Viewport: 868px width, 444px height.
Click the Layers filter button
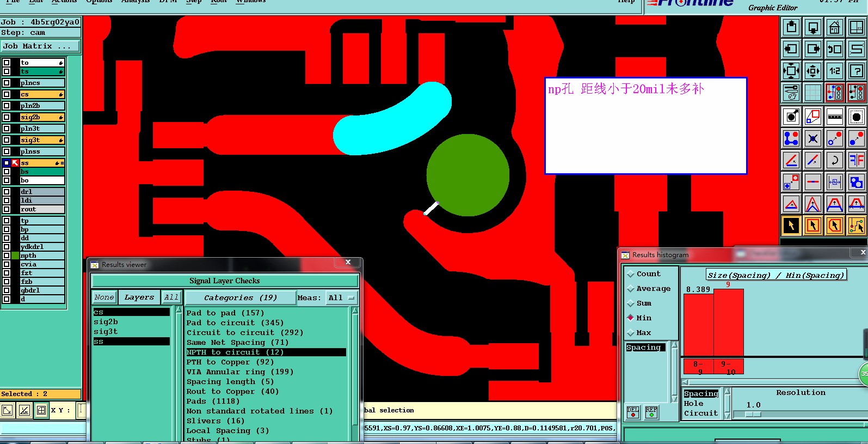tap(139, 297)
